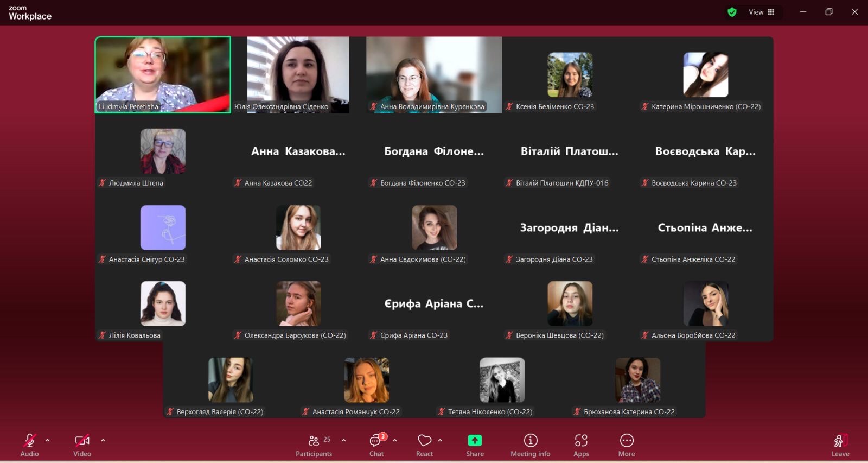The height and width of the screenshot is (463, 868).
Task: Open the More options menu
Action: (627, 445)
